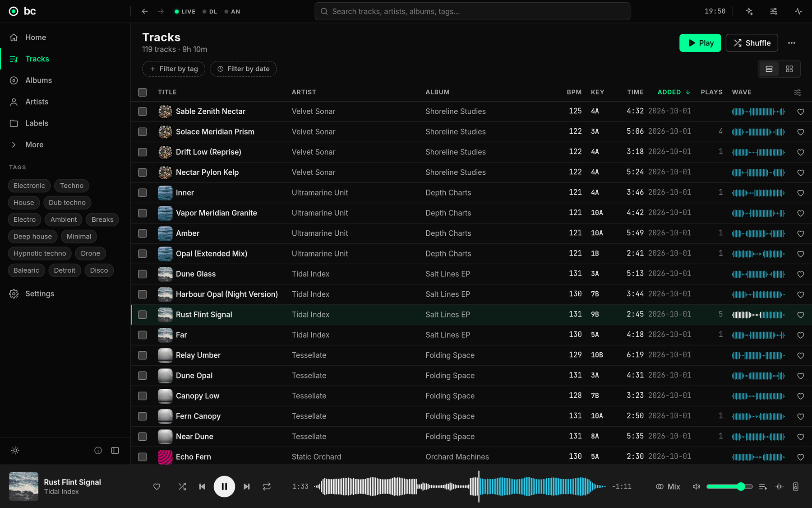Collapse the sidebar panel icon
Image resolution: width=812 pixels, height=508 pixels.
tap(115, 450)
